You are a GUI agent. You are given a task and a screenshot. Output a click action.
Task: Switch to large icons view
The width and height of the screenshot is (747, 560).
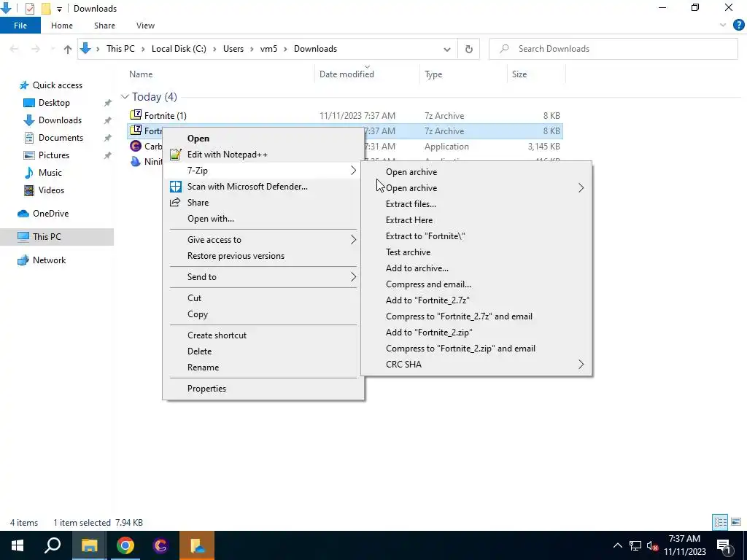736,522
